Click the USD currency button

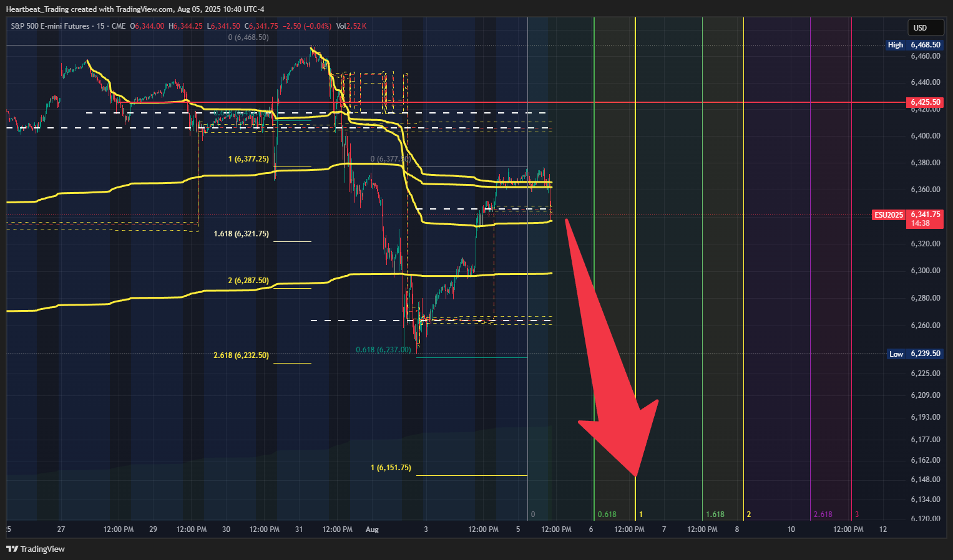tap(926, 28)
